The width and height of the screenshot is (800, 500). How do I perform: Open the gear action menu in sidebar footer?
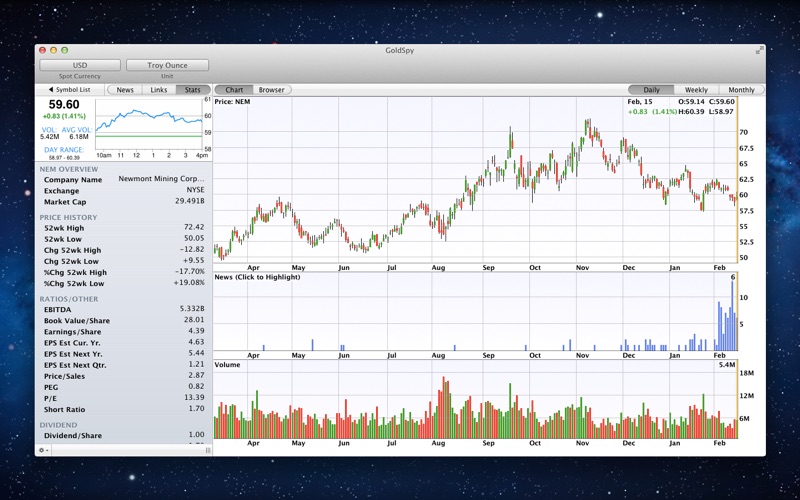click(x=43, y=450)
